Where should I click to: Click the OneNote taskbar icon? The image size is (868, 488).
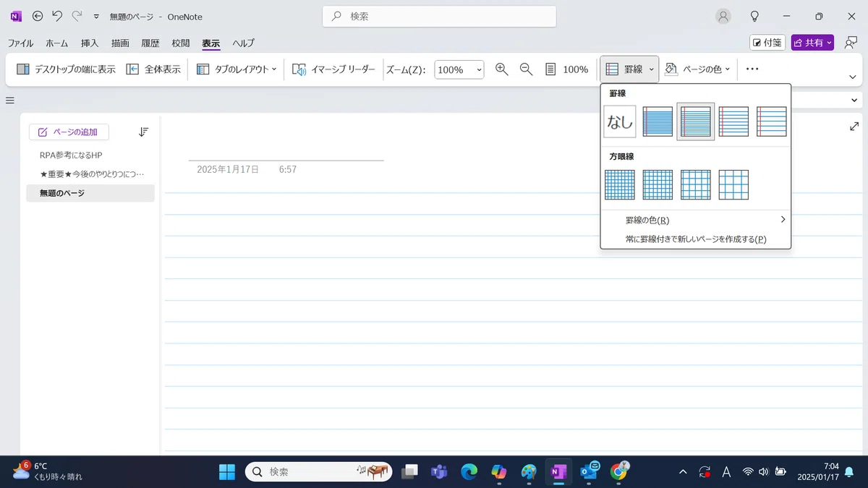pos(558,471)
